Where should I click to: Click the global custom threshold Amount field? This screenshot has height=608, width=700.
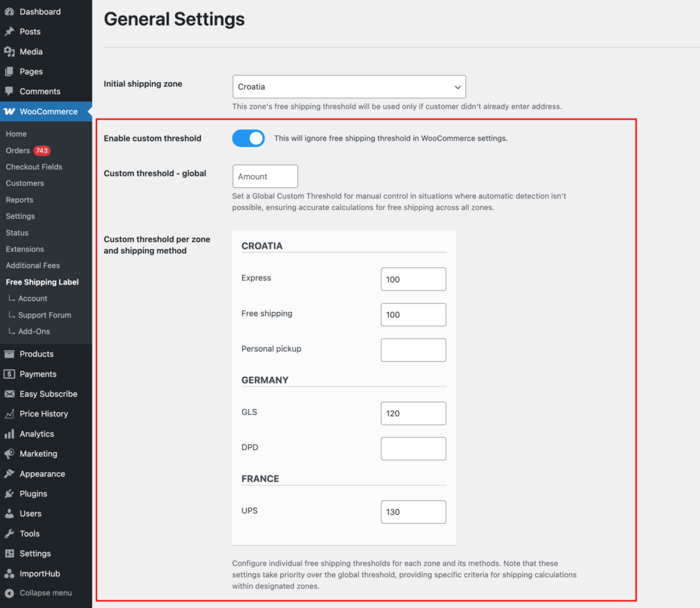tap(265, 176)
